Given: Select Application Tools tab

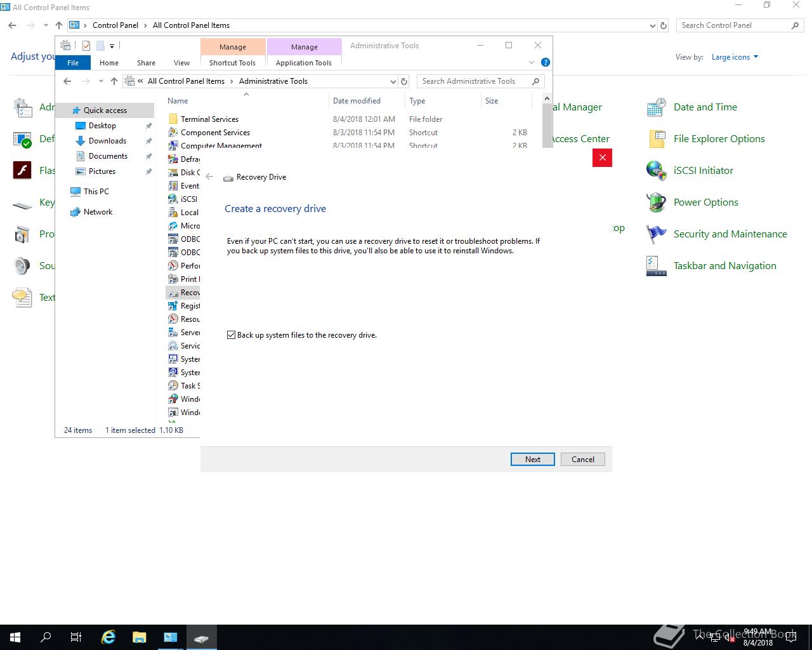Looking at the screenshot, I should (304, 63).
